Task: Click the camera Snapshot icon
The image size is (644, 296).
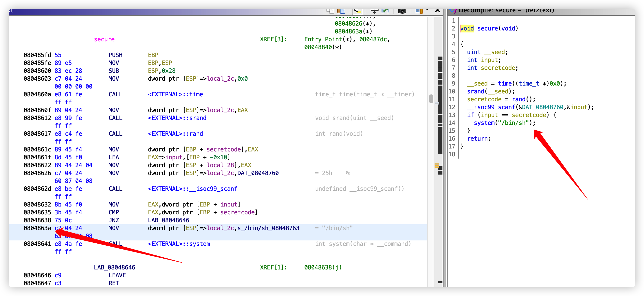Action: 402,11
